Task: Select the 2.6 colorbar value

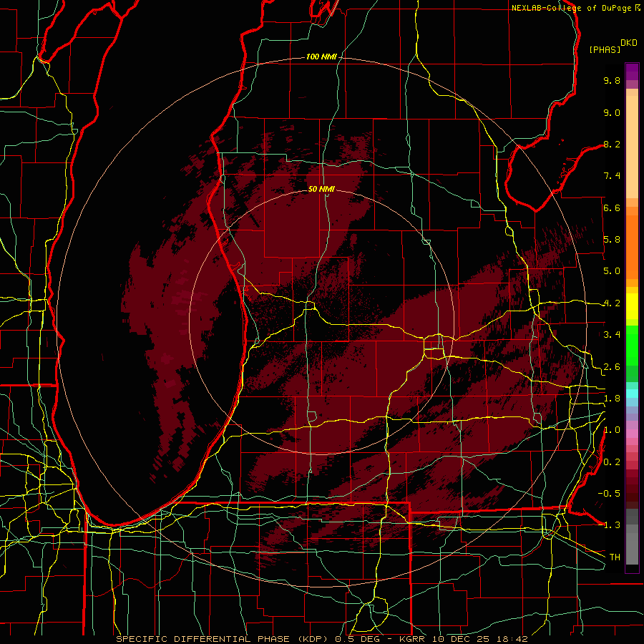Action: coord(612,367)
